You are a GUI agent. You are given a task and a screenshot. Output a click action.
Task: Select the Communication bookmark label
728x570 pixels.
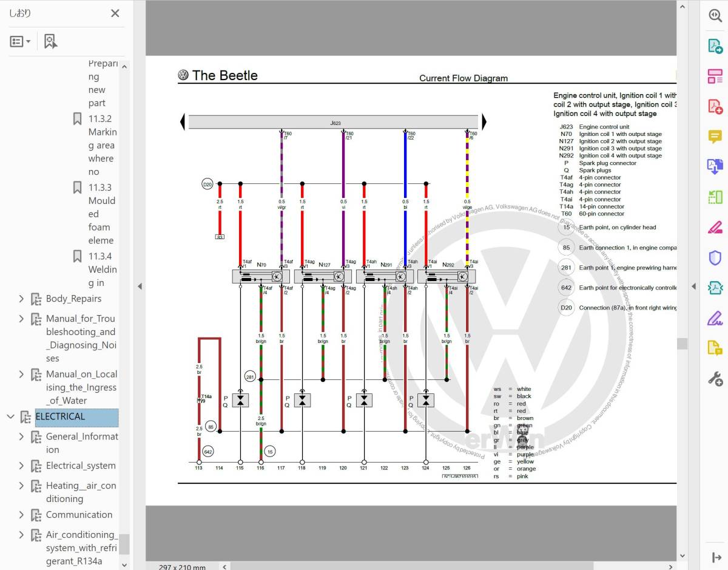pyautogui.click(x=79, y=515)
